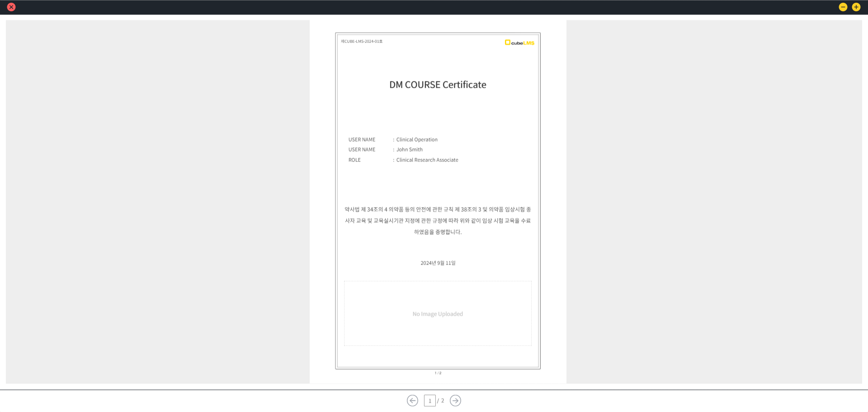Click the "DM COURSE Certificate" title

point(438,85)
